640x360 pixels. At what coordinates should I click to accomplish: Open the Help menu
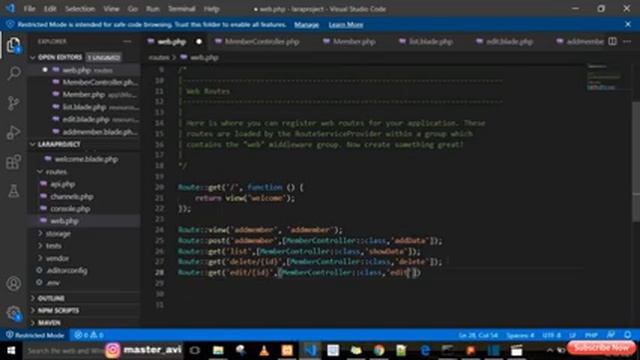click(211, 9)
